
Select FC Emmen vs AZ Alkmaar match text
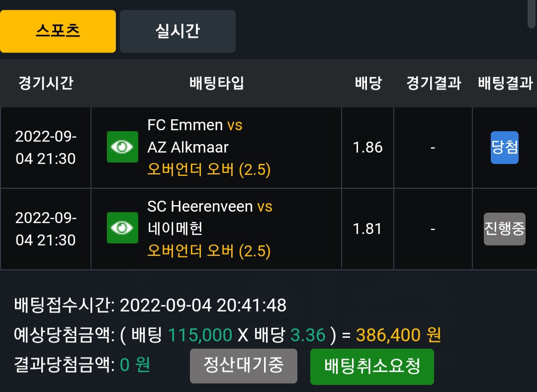click(195, 136)
